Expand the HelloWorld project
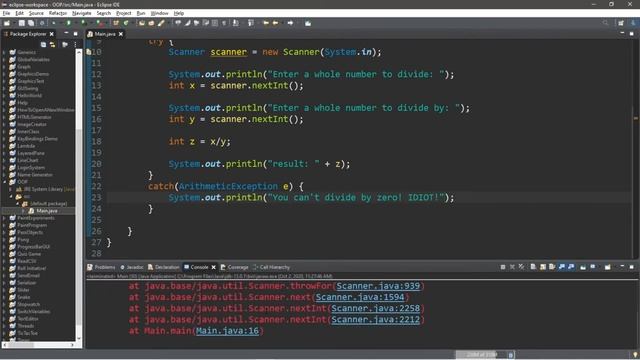Screen dimensions: 640x360 [x=4, y=96]
